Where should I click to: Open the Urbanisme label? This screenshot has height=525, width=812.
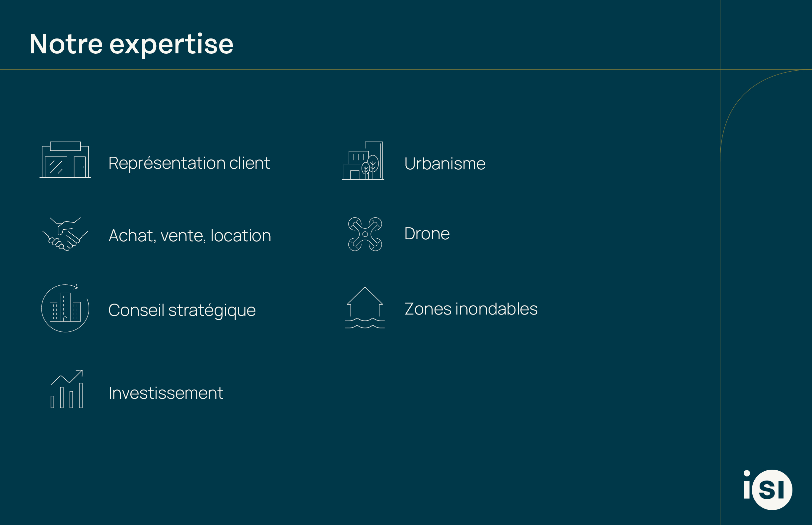click(444, 164)
